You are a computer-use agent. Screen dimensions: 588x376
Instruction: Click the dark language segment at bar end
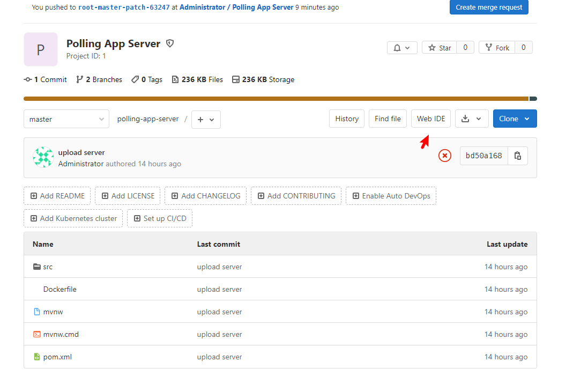pyautogui.click(x=533, y=99)
